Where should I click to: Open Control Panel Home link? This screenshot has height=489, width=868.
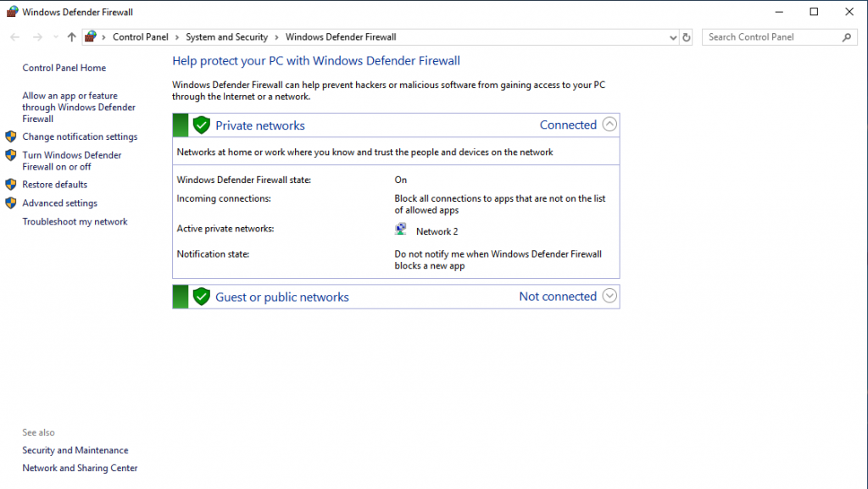64,68
